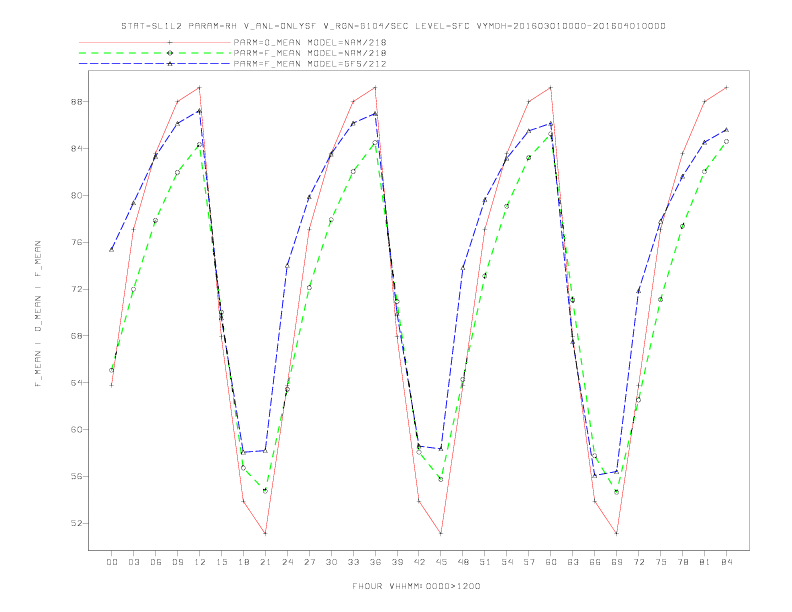This screenshot has width=792, height=612.
Task: Click y-axis tick label 64
Action: [77, 383]
